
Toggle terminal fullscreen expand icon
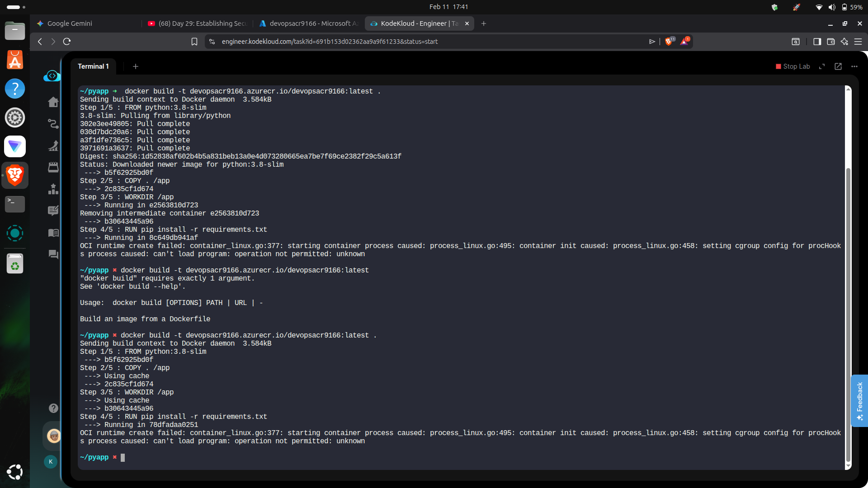coord(822,66)
